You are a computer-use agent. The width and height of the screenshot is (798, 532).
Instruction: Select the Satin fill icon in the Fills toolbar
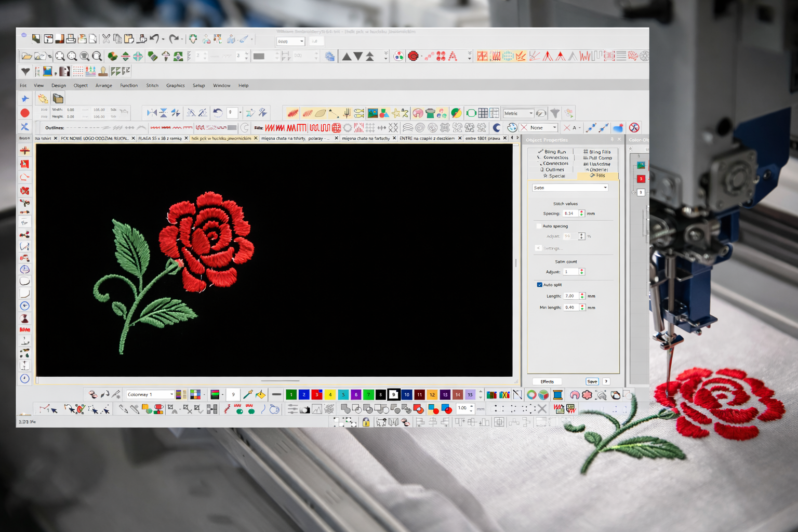click(270, 127)
